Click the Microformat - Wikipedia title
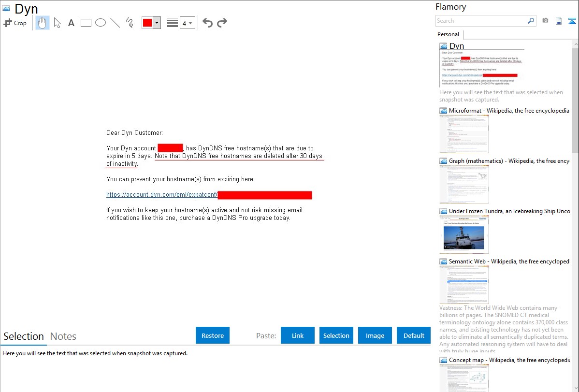 (x=509, y=111)
